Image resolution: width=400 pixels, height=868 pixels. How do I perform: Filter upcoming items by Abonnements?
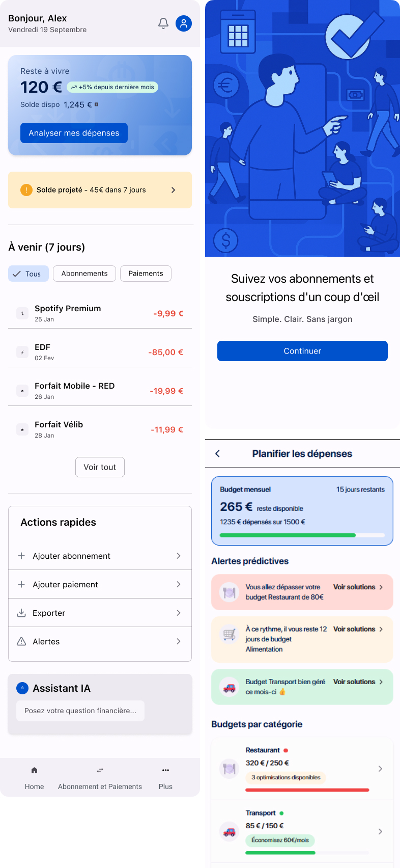pyautogui.click(x=84, y=274)
